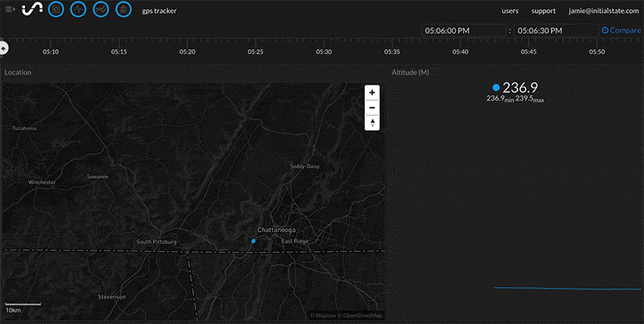Click the gps tracker title
Image resolution: width=644 pixels, height=324 pixels.
click(159, 10)
